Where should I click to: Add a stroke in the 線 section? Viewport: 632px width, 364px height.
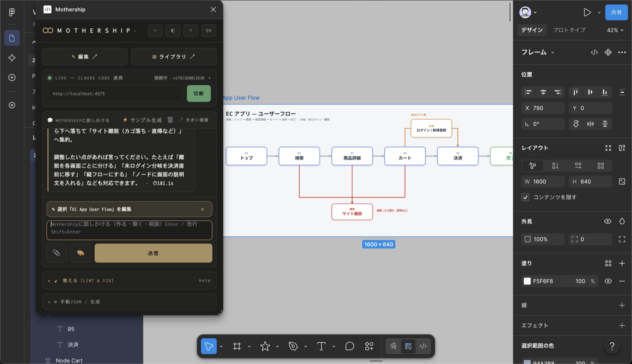click(622, 305)
